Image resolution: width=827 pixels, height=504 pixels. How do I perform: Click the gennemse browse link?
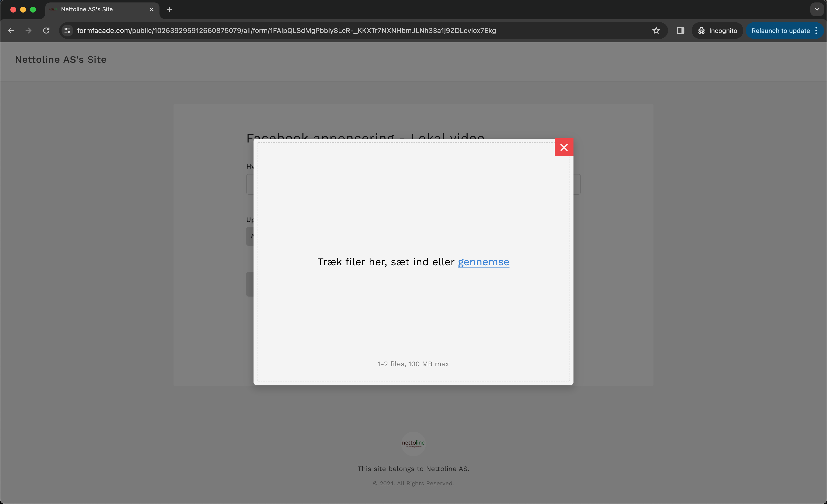tap(483, 262)
